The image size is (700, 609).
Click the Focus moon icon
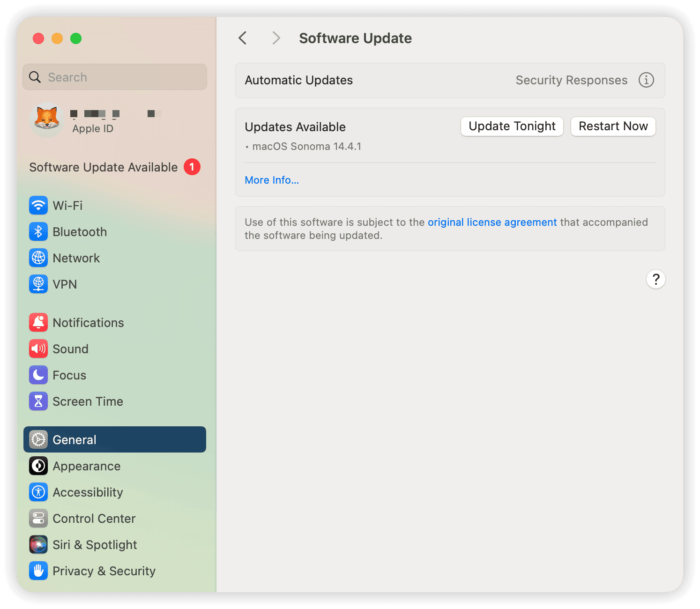[x=38, y=375]
